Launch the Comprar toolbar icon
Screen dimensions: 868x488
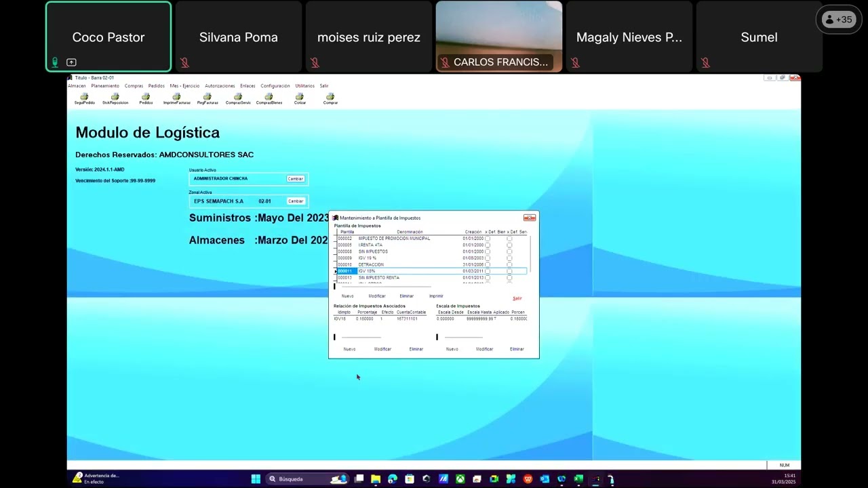click(330, 98)
